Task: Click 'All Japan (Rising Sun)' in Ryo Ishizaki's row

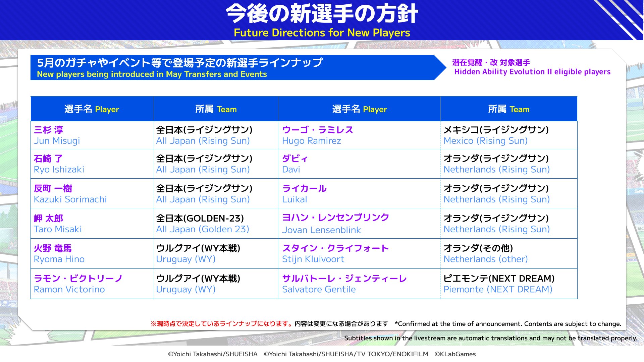Action: coord(216,164)
